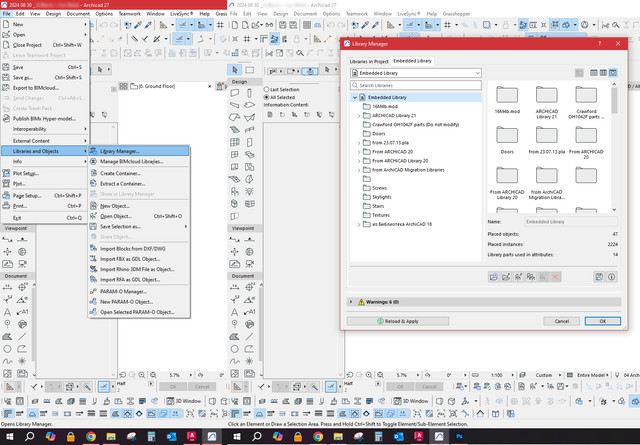Image resolution: width=640 pixels, height=445 pixels.
Task: Choose Export to BIMcloud... in File menu
Action: pyautogui.click(x=45, y=88)
